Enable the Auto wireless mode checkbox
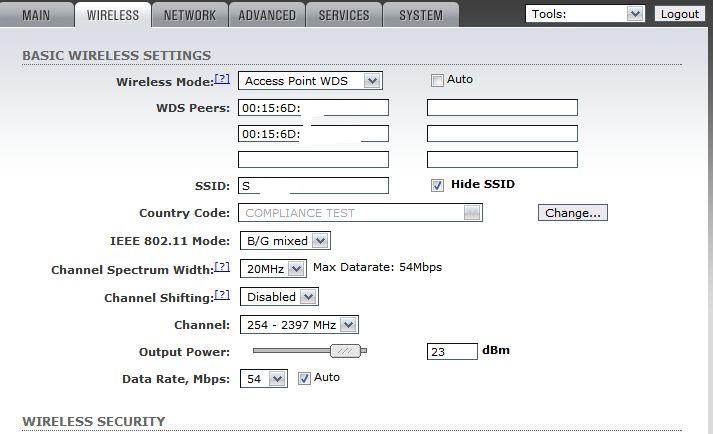713x434 pixels. 437,80
